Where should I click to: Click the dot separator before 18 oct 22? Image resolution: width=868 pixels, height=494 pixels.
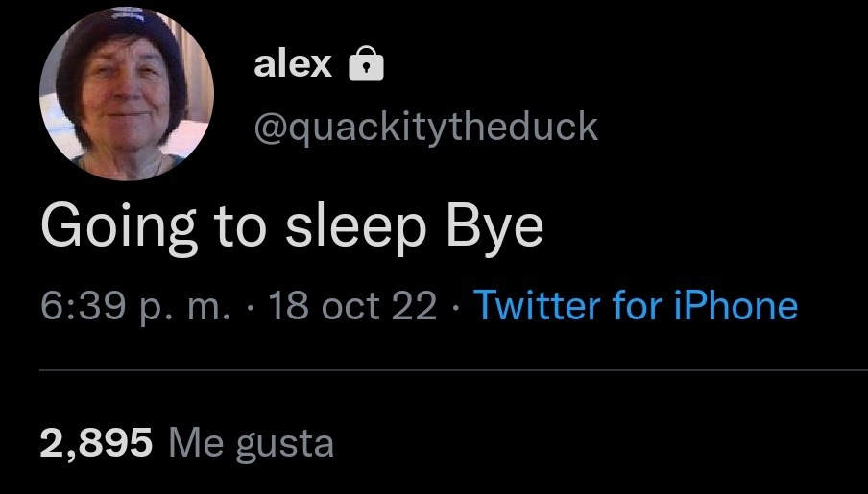pos(250,306)
